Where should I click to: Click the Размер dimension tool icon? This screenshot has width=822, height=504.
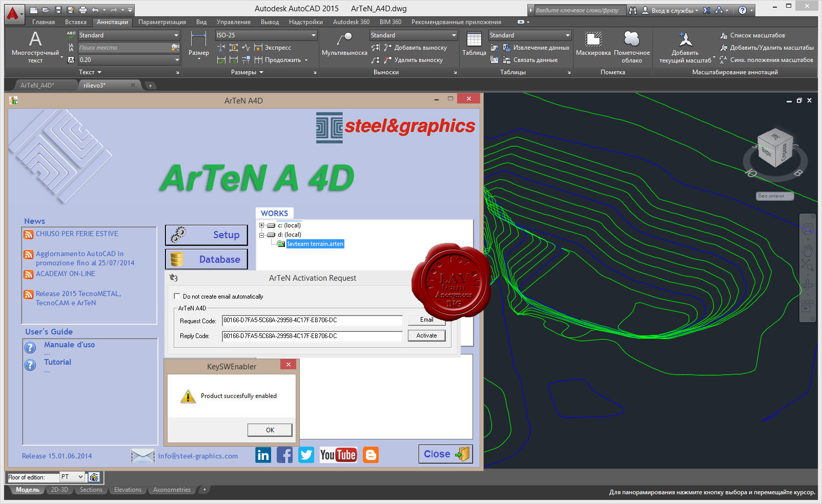(x=198, y=39)
